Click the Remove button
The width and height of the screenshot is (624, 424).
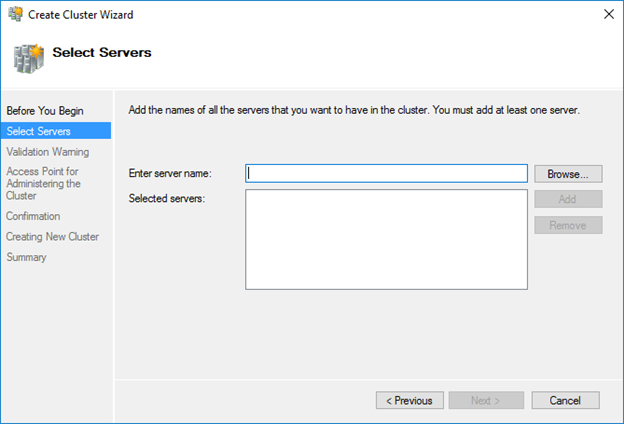[568, 225]
